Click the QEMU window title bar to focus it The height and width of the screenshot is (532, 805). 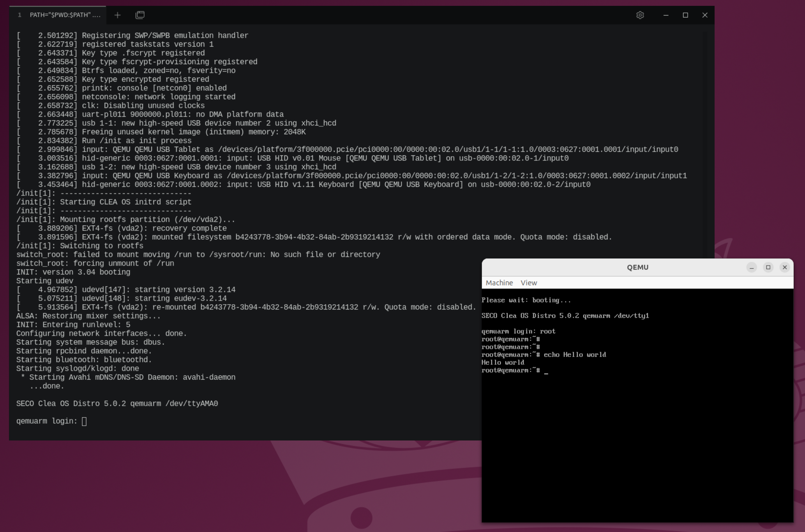coord(637,267)
